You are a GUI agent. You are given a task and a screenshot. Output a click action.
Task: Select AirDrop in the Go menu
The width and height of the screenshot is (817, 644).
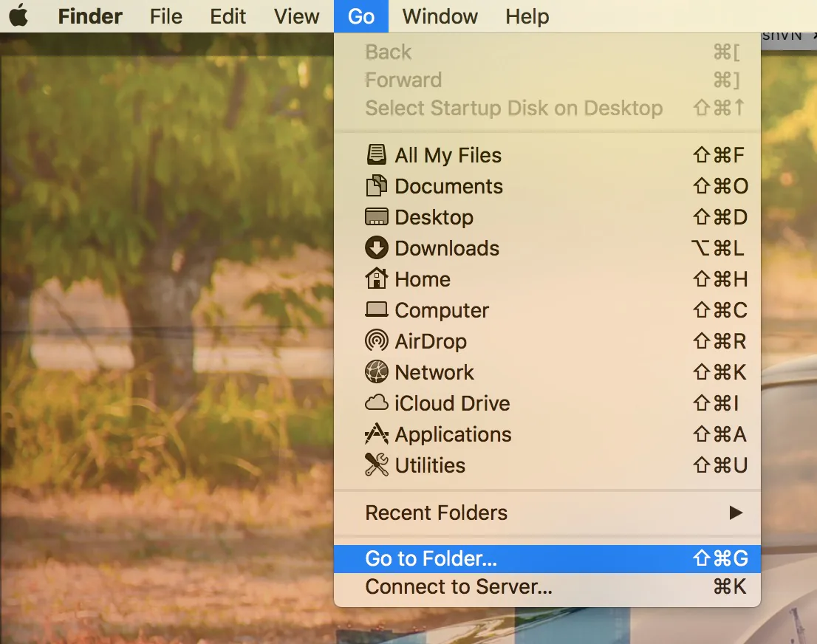[547, 340]
